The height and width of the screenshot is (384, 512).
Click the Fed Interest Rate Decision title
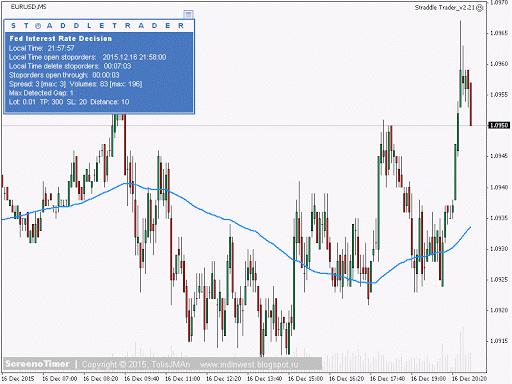pos(61,39)
